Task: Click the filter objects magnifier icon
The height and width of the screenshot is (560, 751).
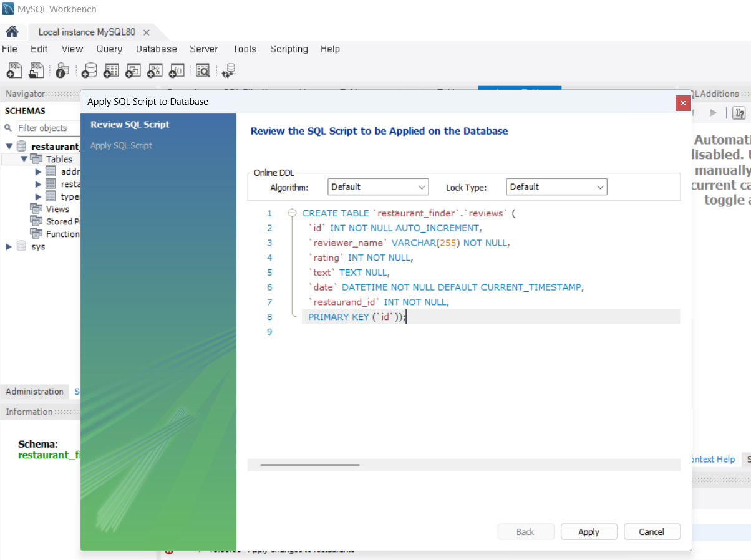Action: point(8,128)
